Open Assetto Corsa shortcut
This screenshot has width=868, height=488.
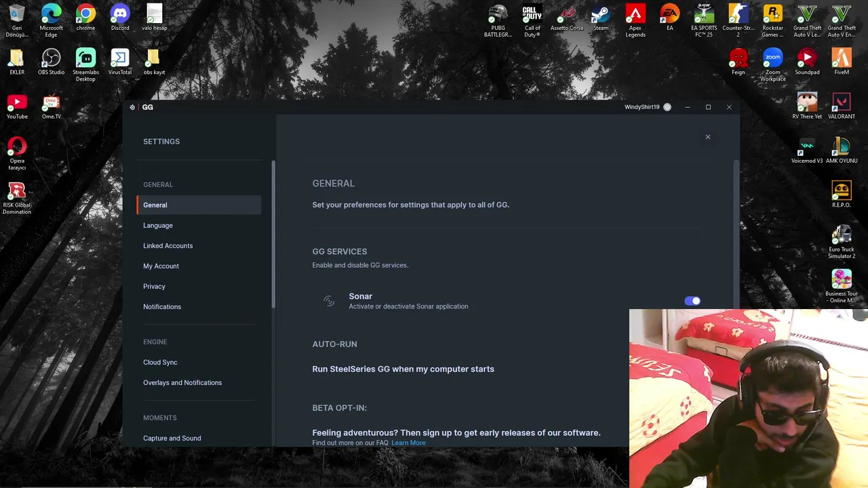coord(567,18)
